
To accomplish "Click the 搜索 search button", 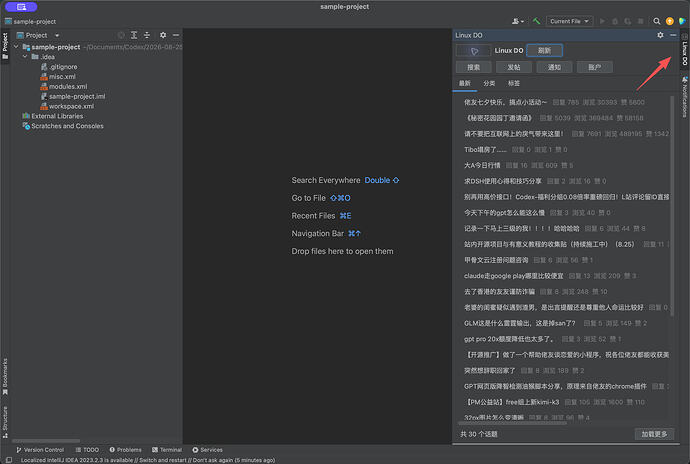I will coord(473,67).
